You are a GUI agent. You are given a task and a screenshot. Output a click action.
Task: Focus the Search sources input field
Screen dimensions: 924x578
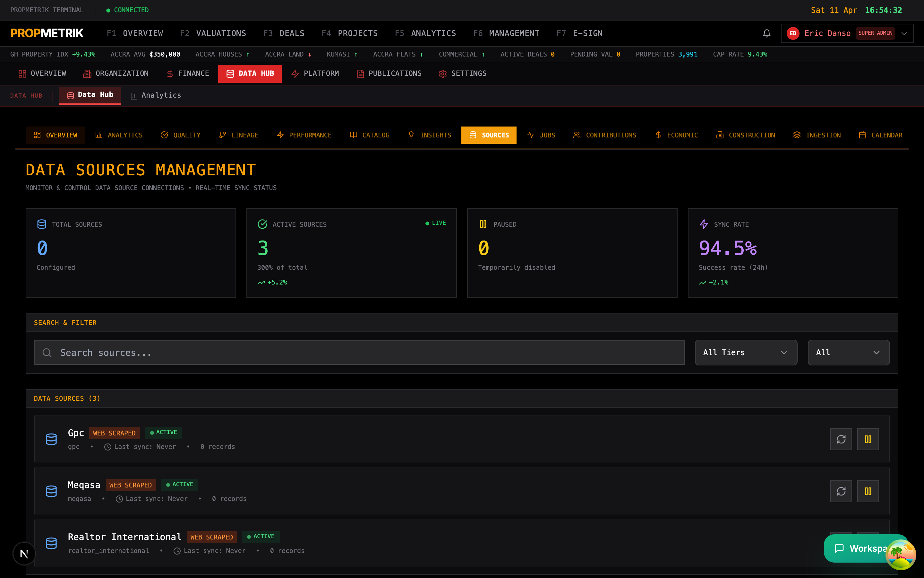point(359,353)
